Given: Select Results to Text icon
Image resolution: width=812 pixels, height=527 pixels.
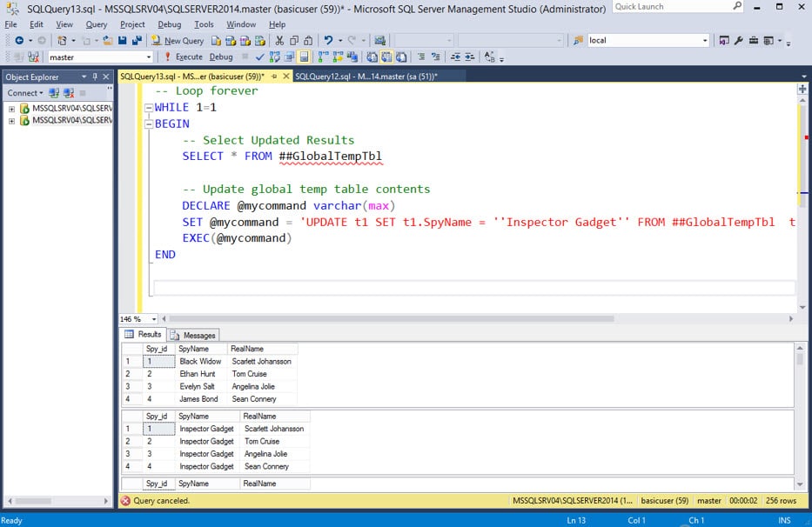Looking at the screenshot, I should [x=372, y=57].
